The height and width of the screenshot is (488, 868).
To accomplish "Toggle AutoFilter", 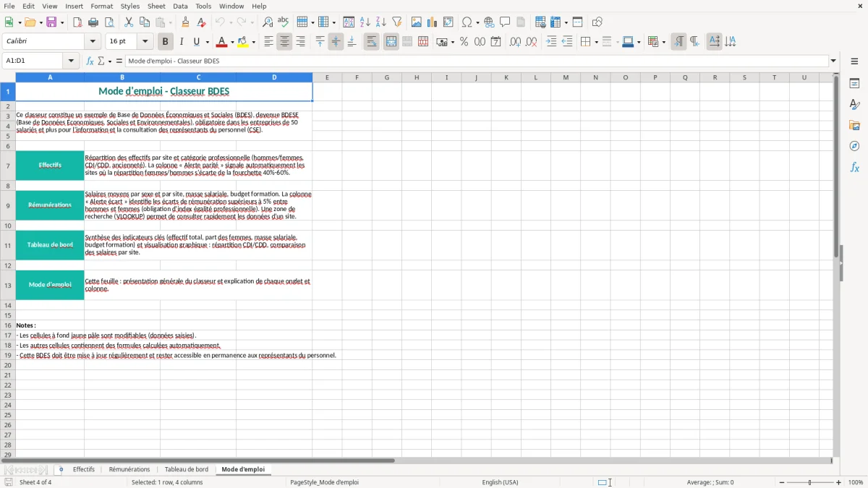I will [x=397, y=22].
